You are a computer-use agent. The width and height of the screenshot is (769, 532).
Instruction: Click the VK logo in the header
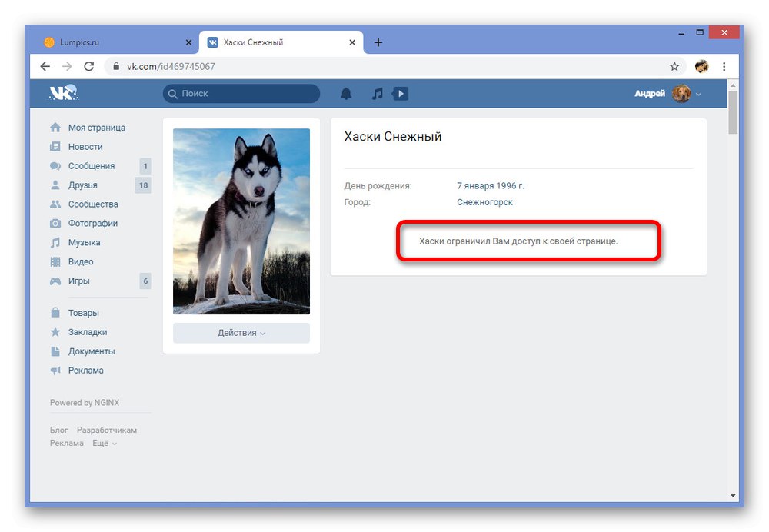tap(63, 92)
